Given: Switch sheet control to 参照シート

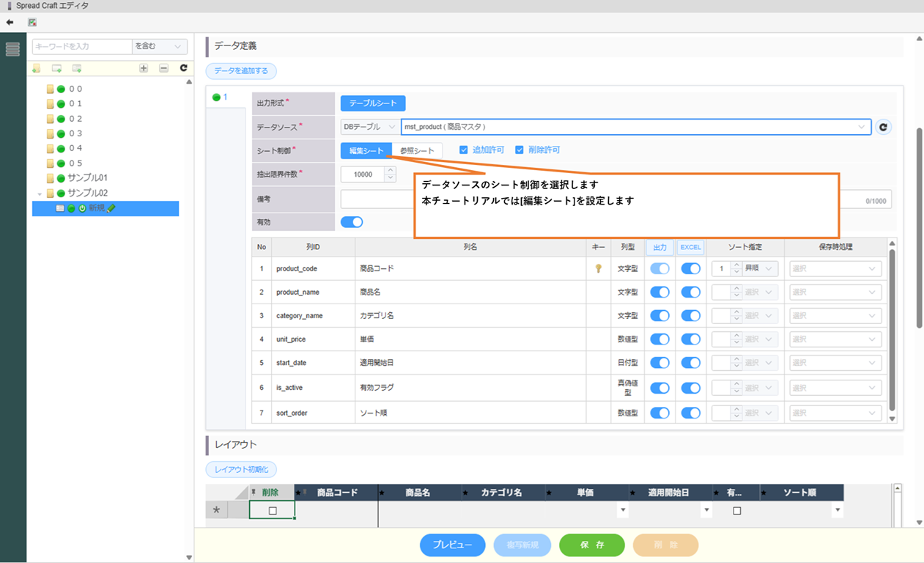Looking at the screenshot, I should pyautogui.click(x=417, y=150).
